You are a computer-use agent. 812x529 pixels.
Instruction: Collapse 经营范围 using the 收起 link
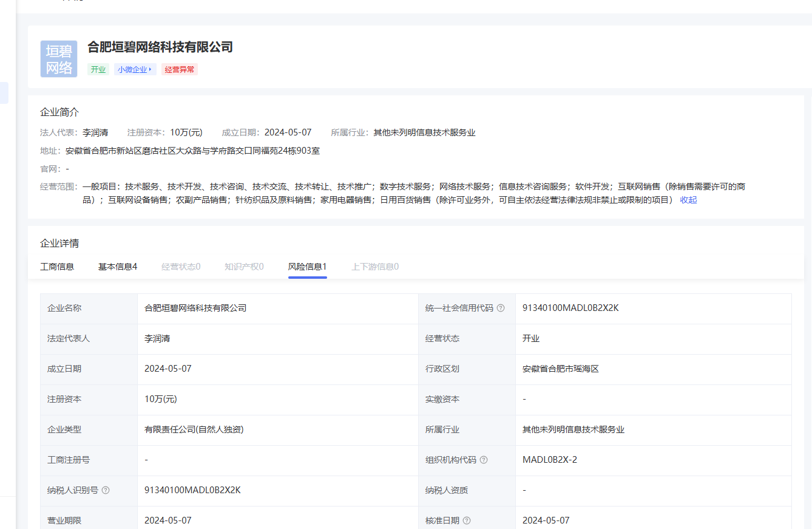pyautogui.click(x=688, y=199)
